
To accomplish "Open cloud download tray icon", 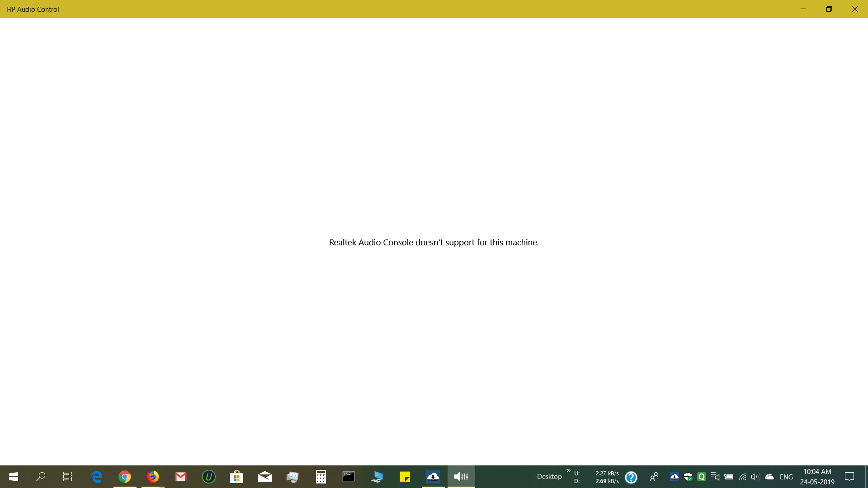I will [674, 477].
